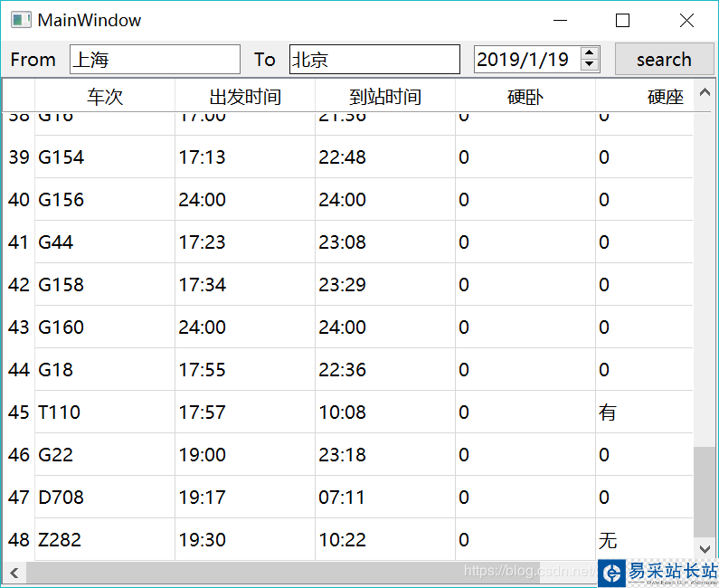The image size is (719, 588).
Task: Select the Z282 train number cell
Action: pos(105,540)
